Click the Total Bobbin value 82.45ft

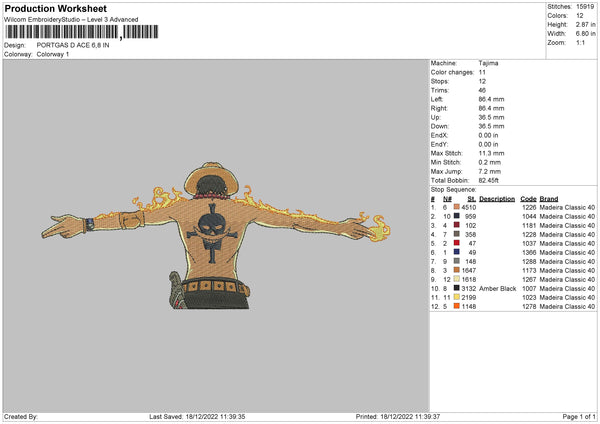(488, 181)
